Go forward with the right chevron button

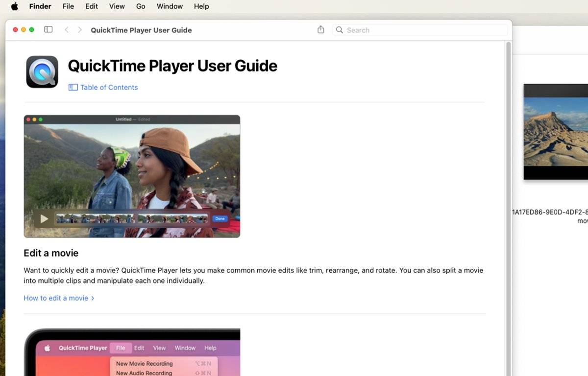coord(80,30)
